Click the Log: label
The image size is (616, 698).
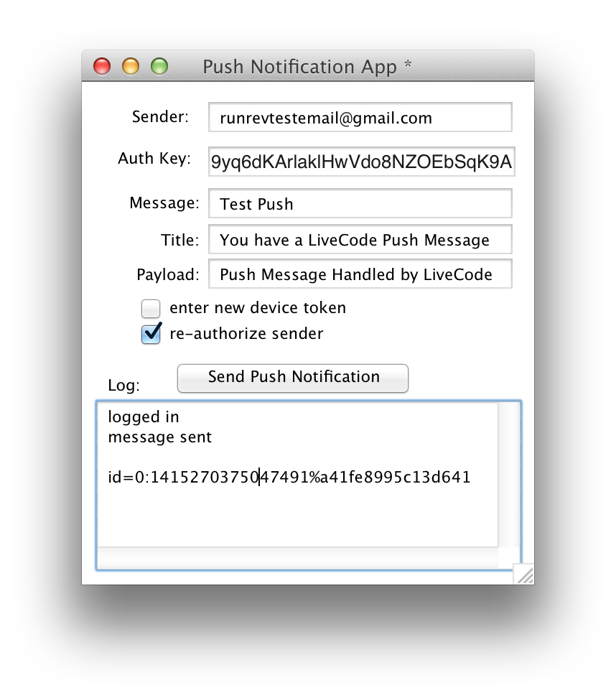pos(123,385)
